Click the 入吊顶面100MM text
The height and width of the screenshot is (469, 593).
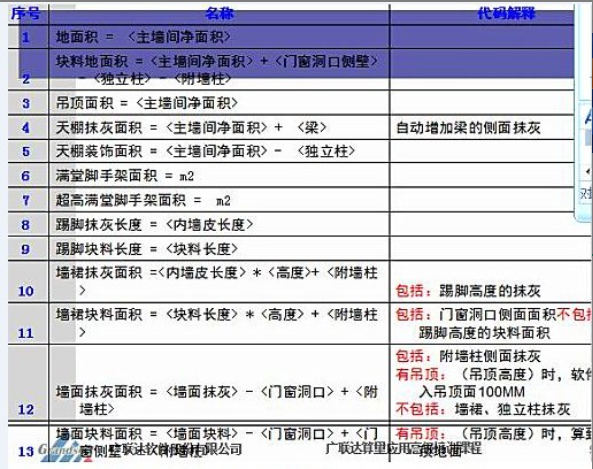[x=472, y=391]
